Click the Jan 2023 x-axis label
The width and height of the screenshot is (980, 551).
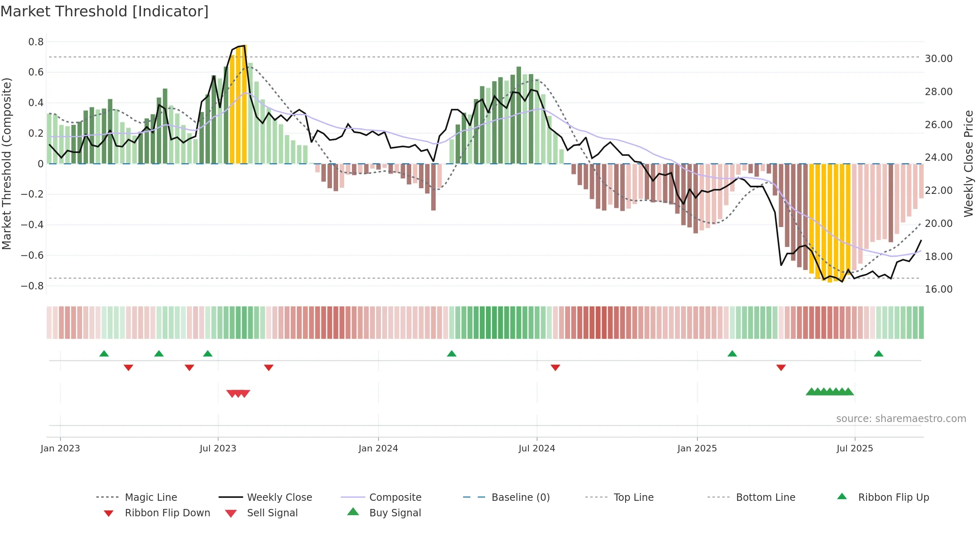pos(60,449)
